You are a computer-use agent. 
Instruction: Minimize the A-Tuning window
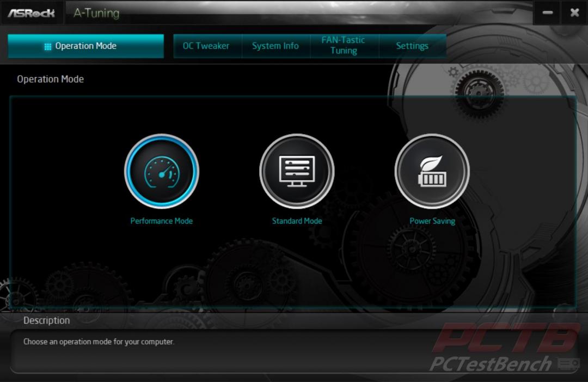pyautogui.click(x=548, y=13)
